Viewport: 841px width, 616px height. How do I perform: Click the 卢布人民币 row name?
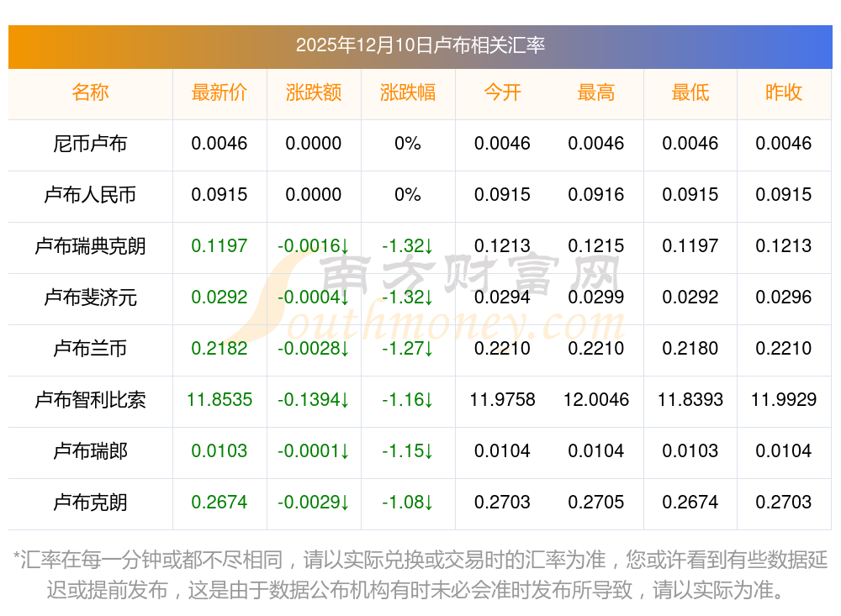coord(90,195)
